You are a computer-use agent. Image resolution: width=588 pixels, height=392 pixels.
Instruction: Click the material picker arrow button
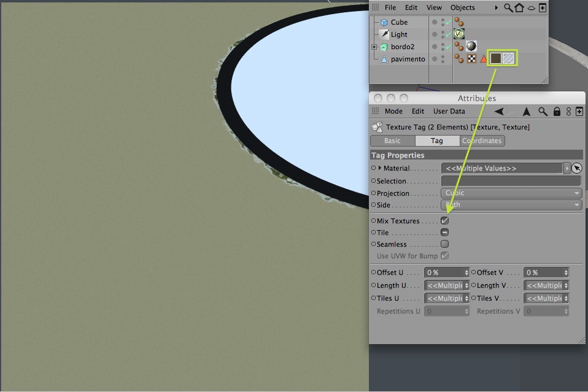point(577,168)
